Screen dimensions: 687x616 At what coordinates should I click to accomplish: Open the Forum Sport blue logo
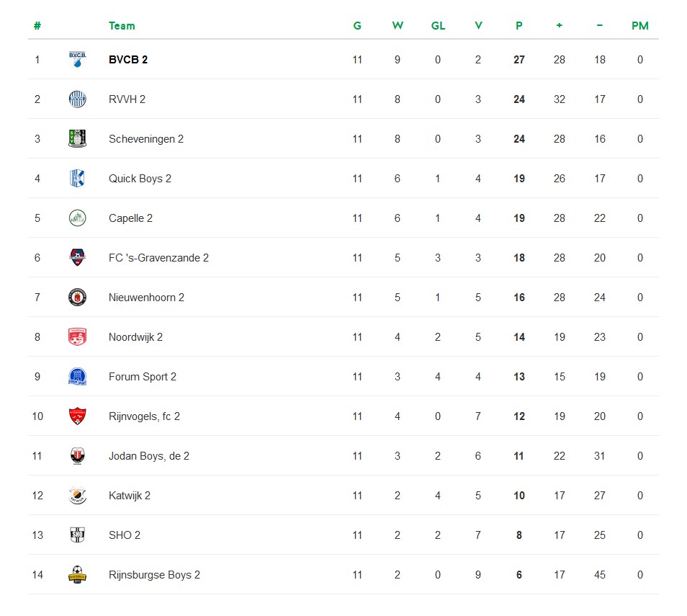[x=78, y=376]
